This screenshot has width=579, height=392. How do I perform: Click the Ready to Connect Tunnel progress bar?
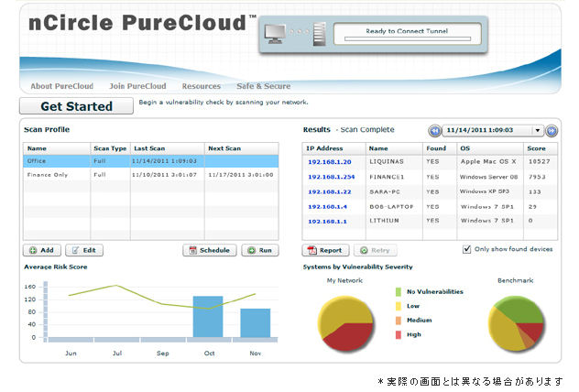[x=408, y=38]
